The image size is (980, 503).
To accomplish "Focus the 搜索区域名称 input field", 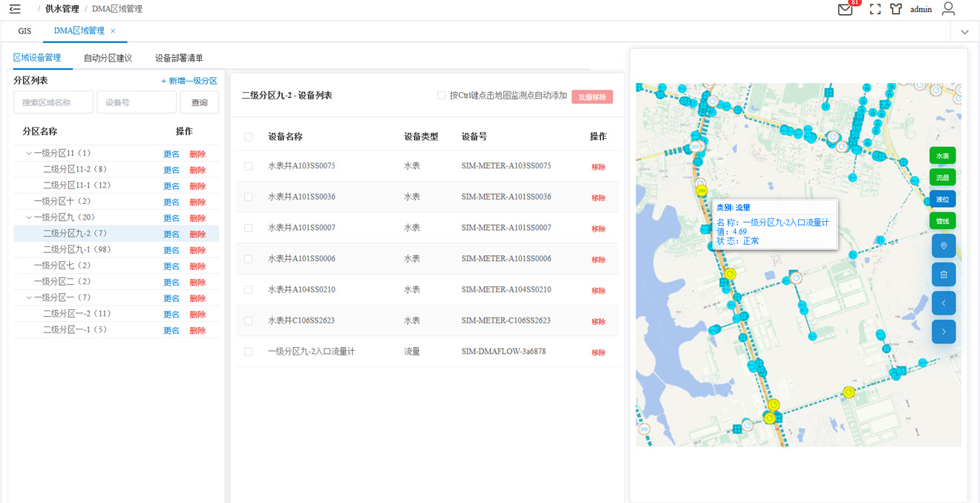I will click(x=53, y=102).
